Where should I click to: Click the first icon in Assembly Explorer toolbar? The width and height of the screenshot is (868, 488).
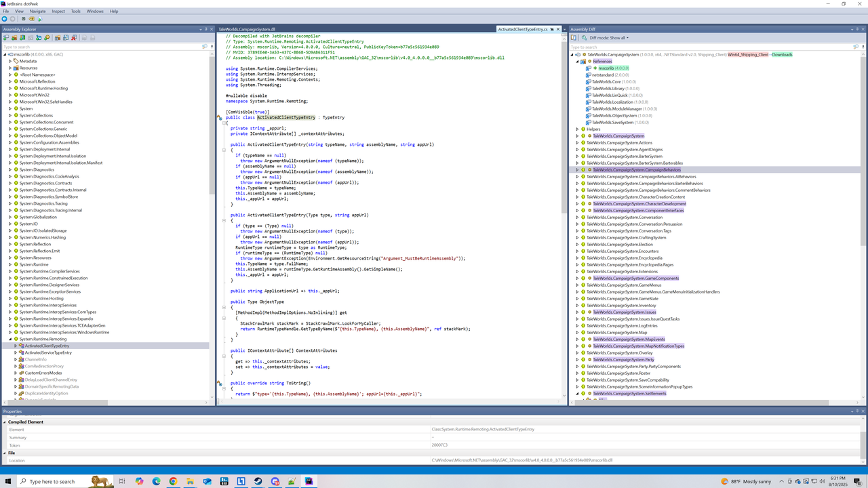(x=5, y=38)
